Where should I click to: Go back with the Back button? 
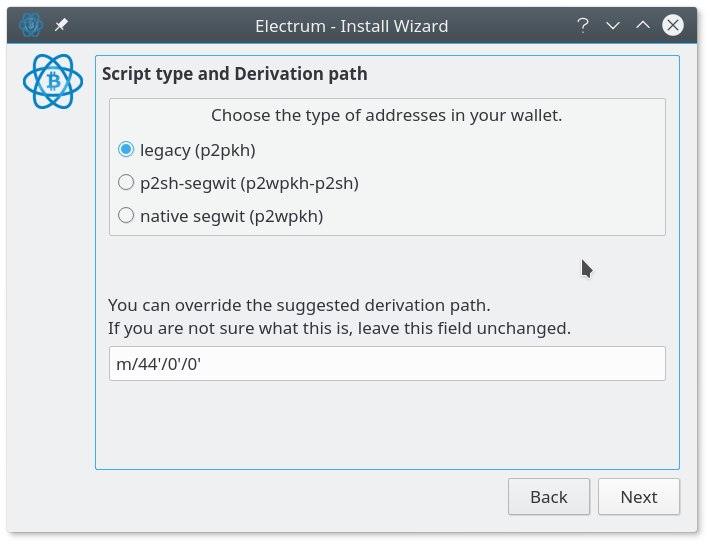tap(549, 497)
